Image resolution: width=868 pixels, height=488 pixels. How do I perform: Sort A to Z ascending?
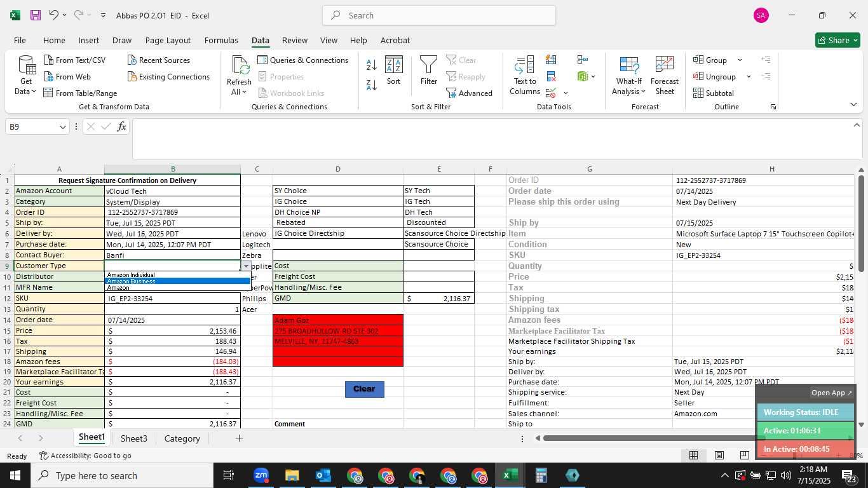click(372, 64)
